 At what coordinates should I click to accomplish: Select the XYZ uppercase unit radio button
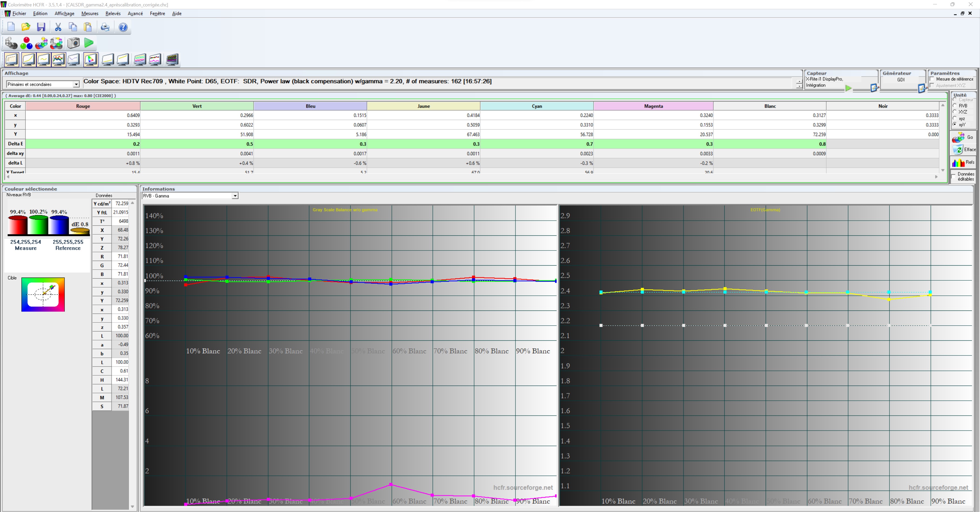(x=954, y=112)
